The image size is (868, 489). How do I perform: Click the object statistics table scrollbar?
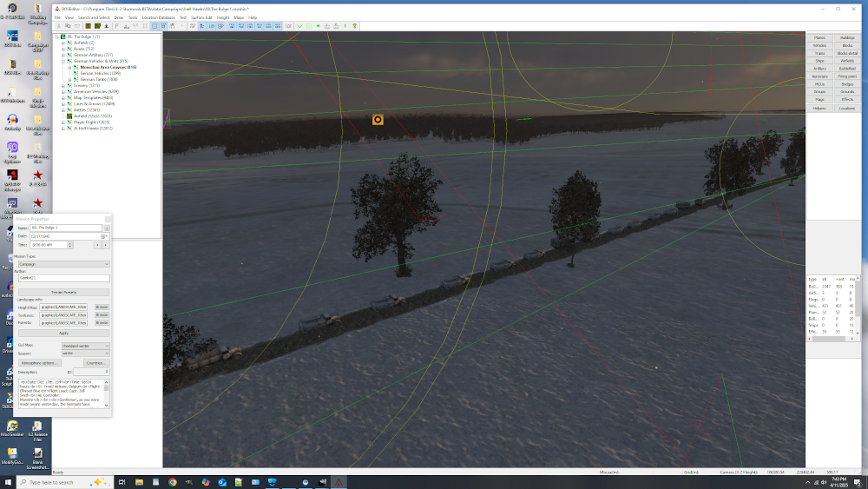point(858,306)
